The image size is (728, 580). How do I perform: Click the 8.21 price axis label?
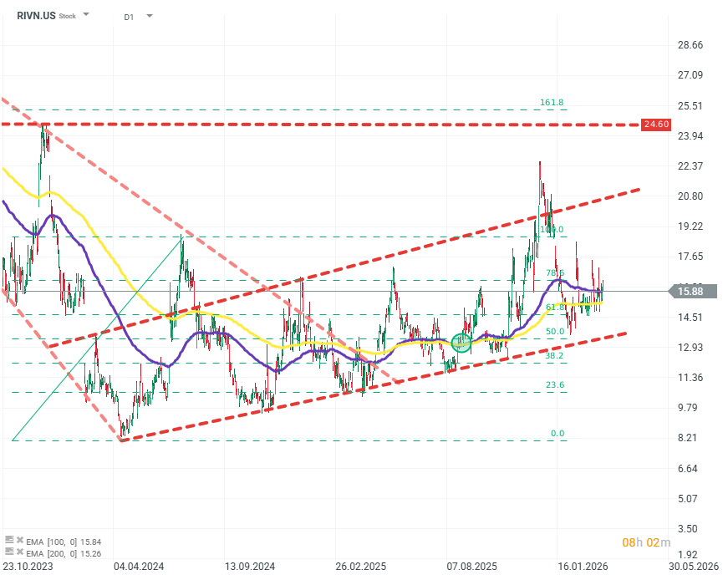tap(688, 438)
